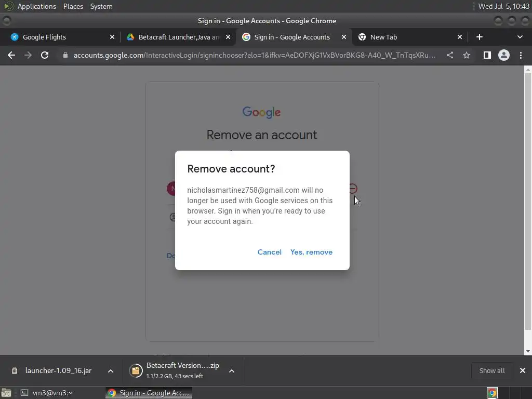Click the remove account minus icon
Screen dimensions: 532x399
[x=353, y=189]
